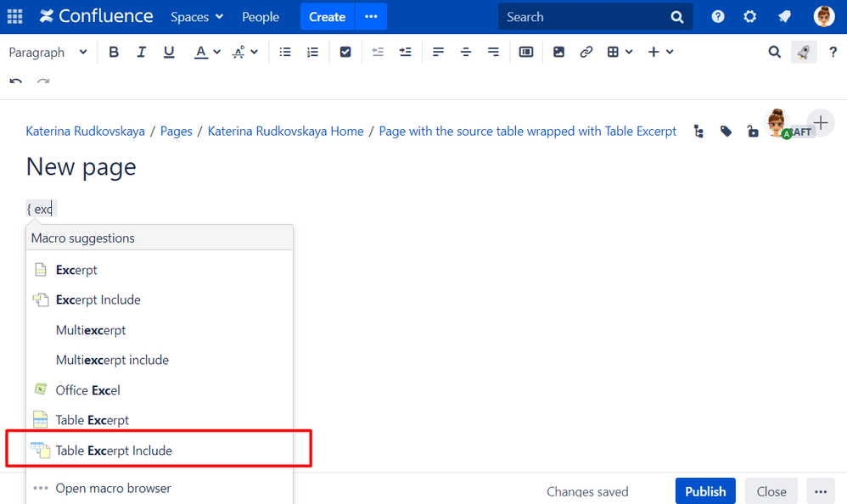847x504 pixels.
Task: Open the page layout icon
Action: pyautogui.click(x=525, y=52)
